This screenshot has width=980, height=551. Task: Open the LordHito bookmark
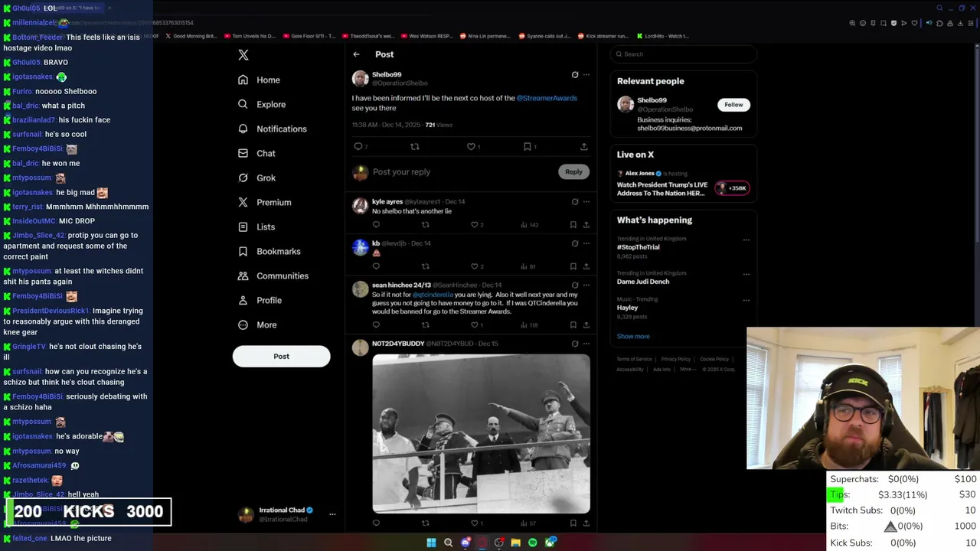(663, 36)
